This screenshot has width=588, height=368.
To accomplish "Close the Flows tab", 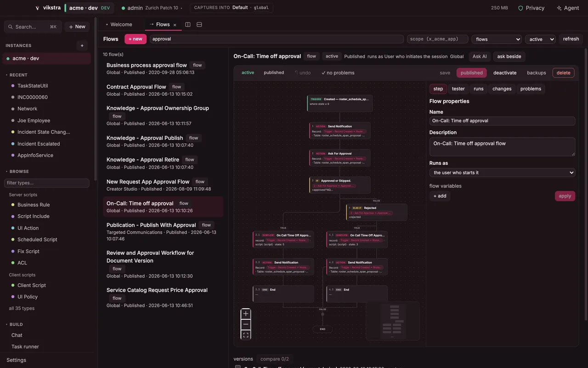I will point(175,24).
